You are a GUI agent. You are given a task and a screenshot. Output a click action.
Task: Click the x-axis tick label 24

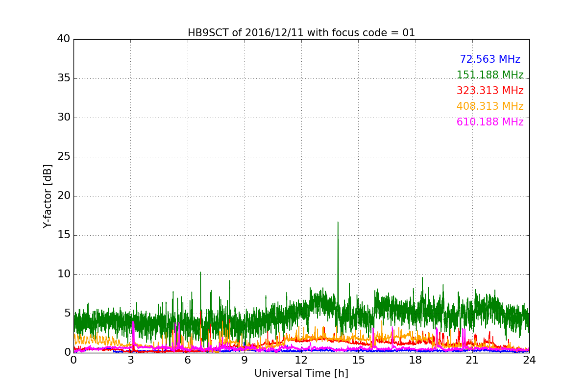[529, 360]
